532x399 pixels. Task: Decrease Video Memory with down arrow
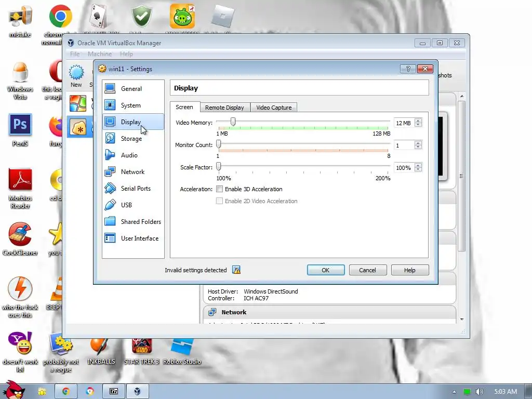[418, 125]
